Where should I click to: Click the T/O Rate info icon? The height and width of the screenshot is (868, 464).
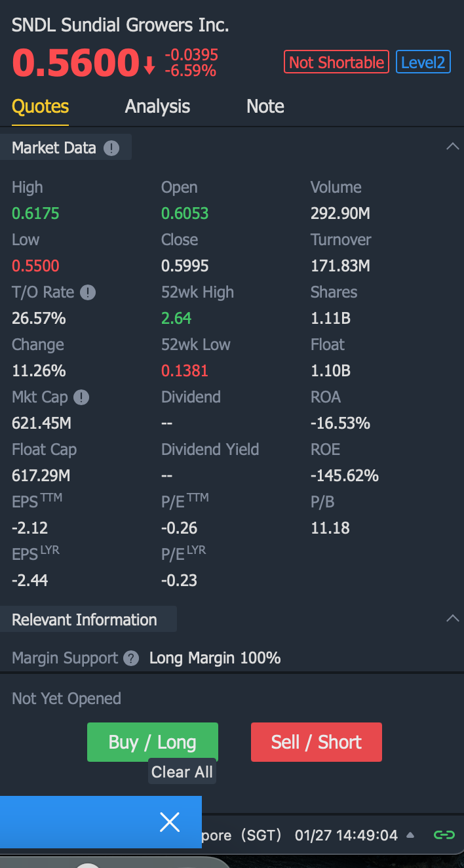pyautogui.click(x=88, y=292)
